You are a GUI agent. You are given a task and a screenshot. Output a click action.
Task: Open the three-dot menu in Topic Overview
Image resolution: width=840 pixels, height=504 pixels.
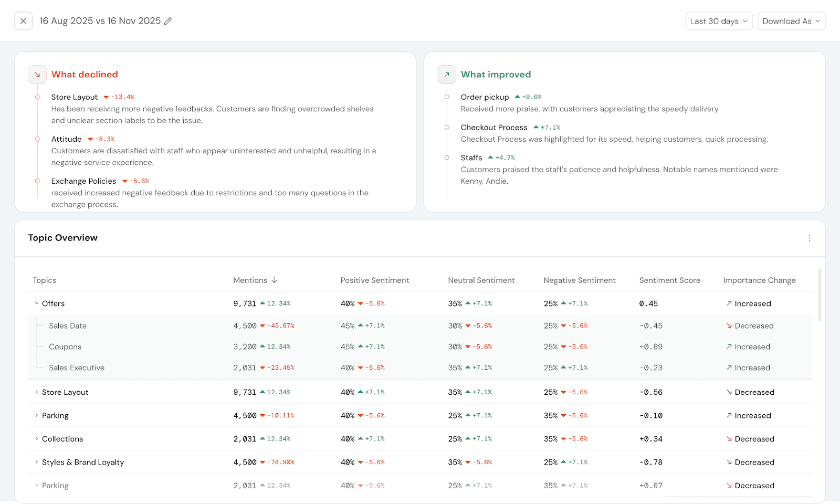(810, 238)
